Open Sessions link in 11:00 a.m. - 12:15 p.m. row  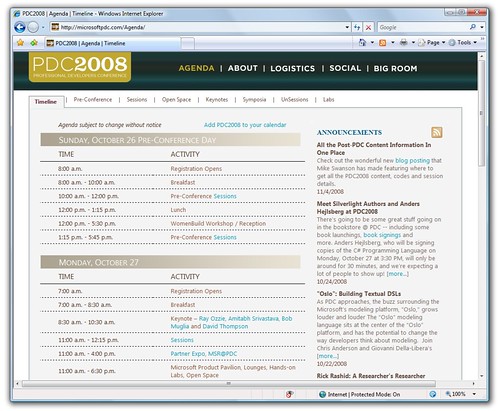pos(182,340)
